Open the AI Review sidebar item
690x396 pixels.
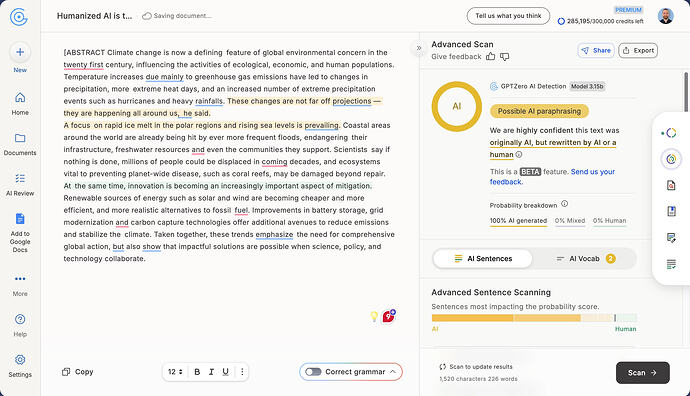pyautogui.click(x=20, y=185)
